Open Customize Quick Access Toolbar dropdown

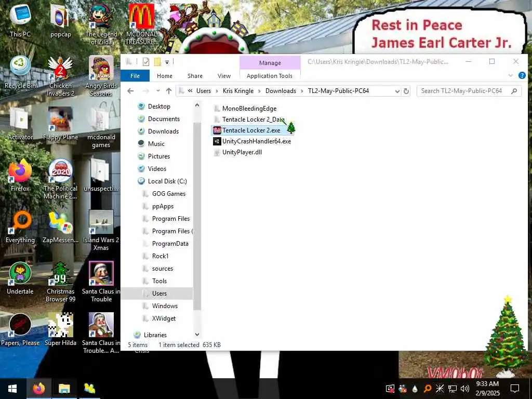[x=167, y=62]
